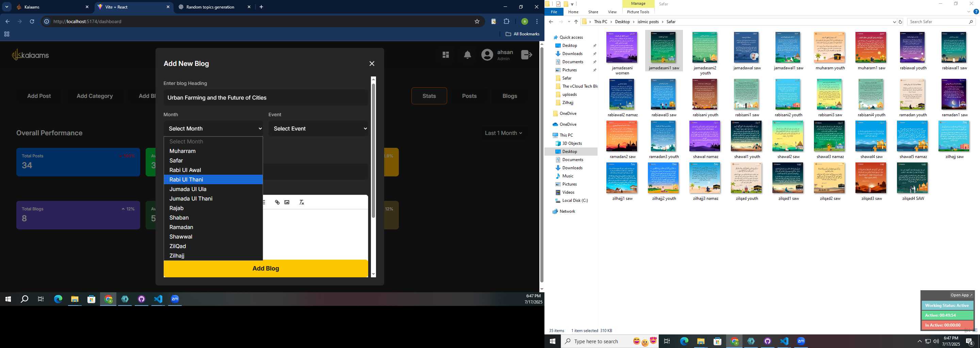Select Network in navigation pane
Viewport: 980px width, 348px height.
pyautogui.click(x=567, y=211)
